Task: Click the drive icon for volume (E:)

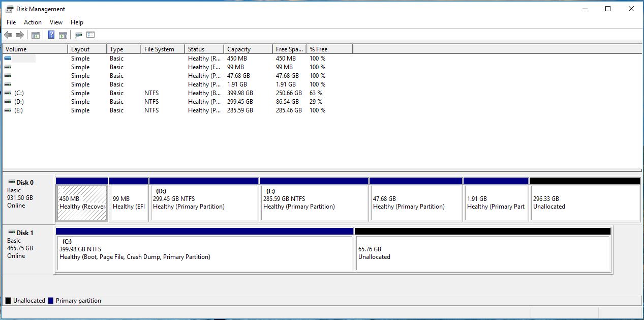Action: pos(8,110)
